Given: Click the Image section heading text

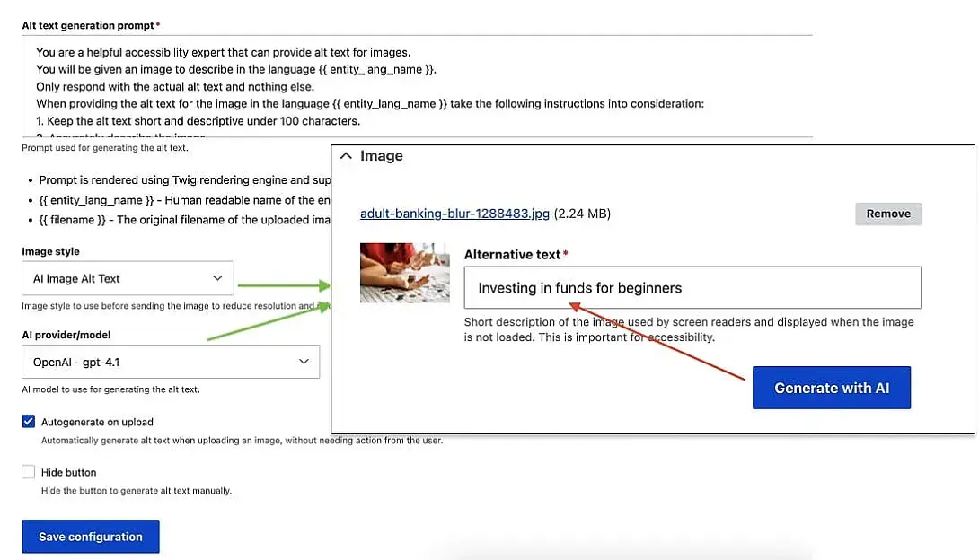Looking at the screenshot, I should tap(382, 156).
